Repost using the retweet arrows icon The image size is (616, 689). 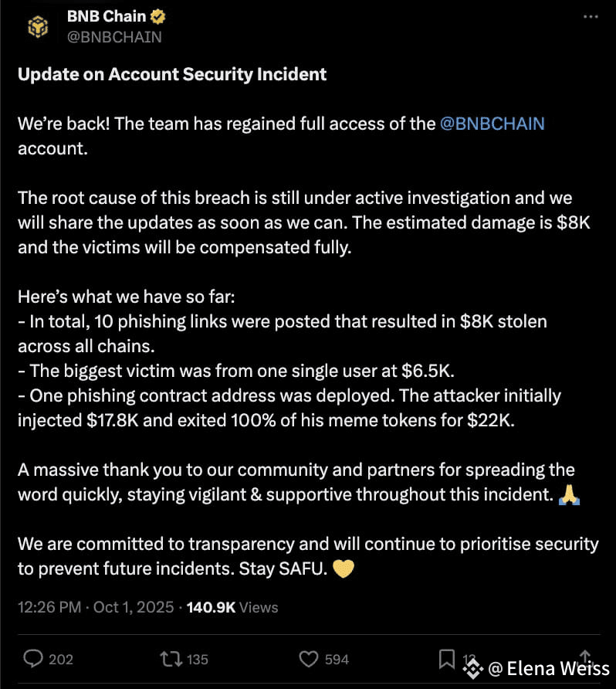pos(171,658)
